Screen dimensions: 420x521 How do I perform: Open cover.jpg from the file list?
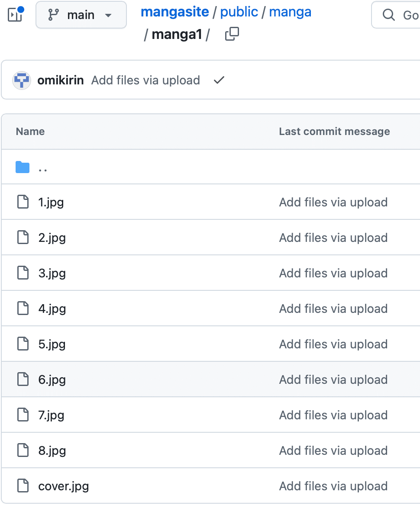pyautogui.click(x=63, y=486)
